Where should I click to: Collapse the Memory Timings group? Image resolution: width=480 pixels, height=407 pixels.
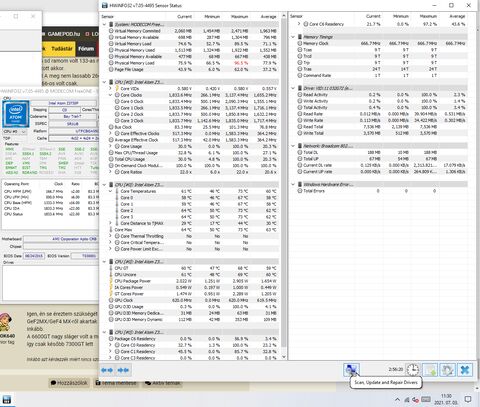293,37
